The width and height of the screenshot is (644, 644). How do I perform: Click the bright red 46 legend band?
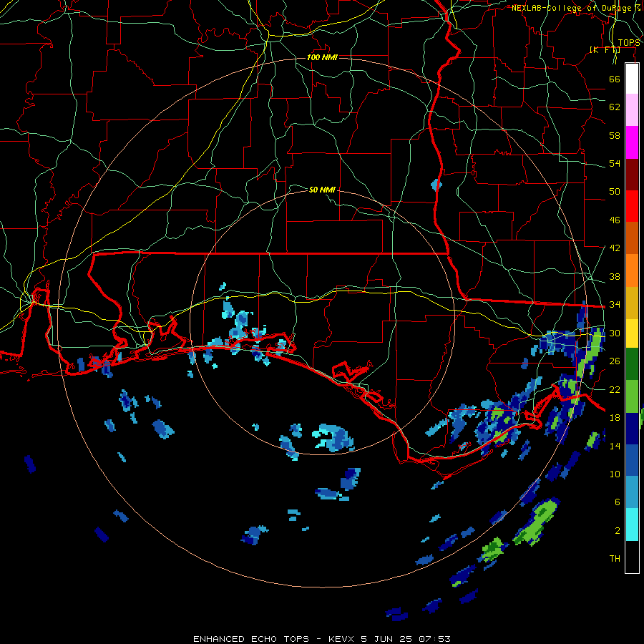pos(632,206)
